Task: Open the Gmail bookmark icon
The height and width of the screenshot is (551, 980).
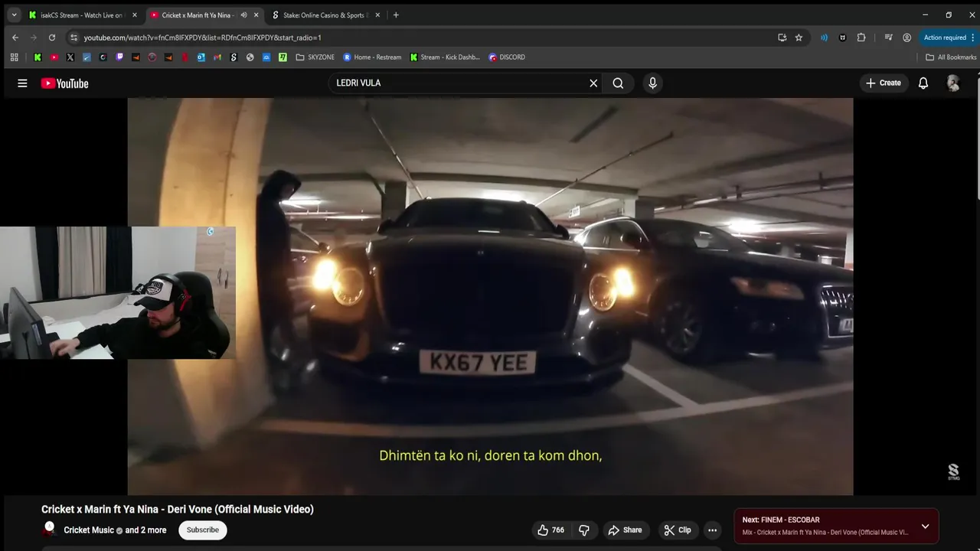Action: (x=217, y=57)
